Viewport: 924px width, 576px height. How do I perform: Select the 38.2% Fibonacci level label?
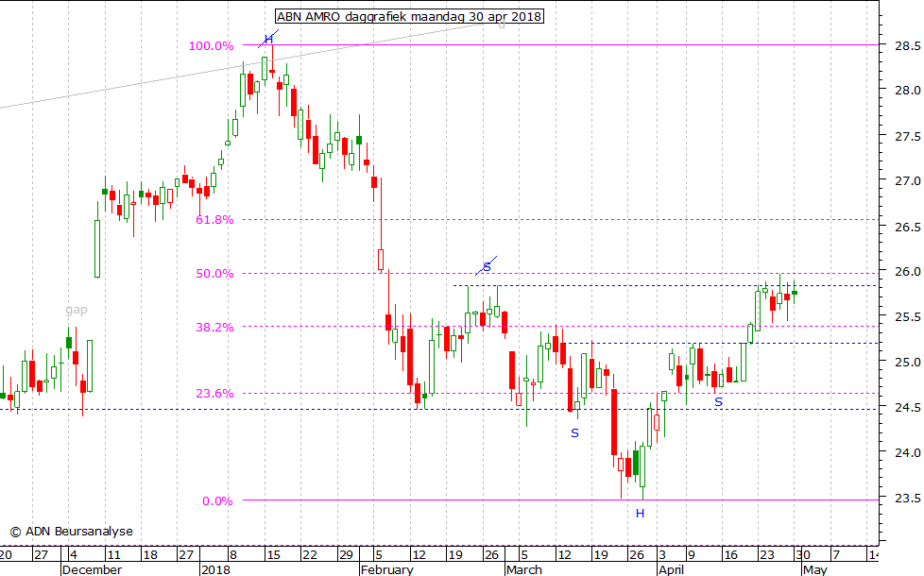pos(214,327)
